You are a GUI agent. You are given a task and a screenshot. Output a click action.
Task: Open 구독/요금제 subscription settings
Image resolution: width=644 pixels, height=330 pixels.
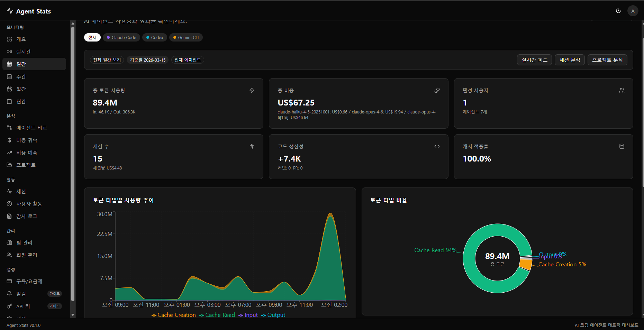click(x=29, y=281)
